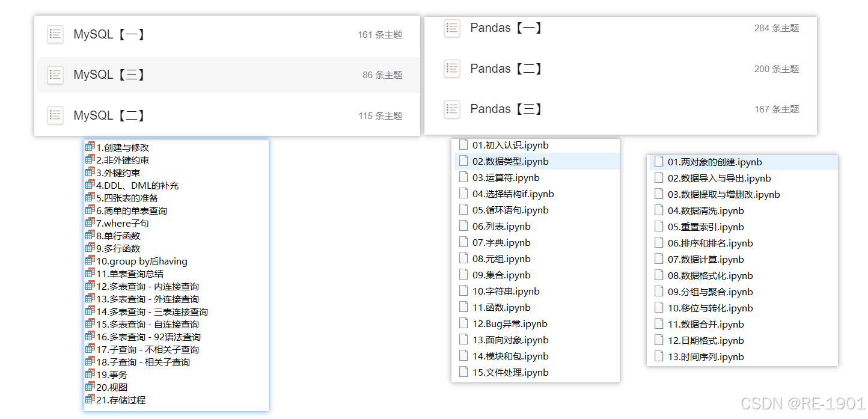Screen dimensions: 868x419
Task: Click the file icon of 06.列表.ipynb
Action: [463, 226]
